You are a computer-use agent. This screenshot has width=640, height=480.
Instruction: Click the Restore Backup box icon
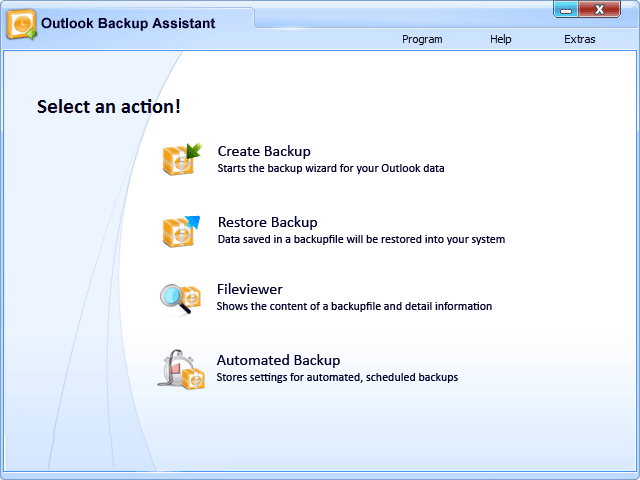point(181,230)
